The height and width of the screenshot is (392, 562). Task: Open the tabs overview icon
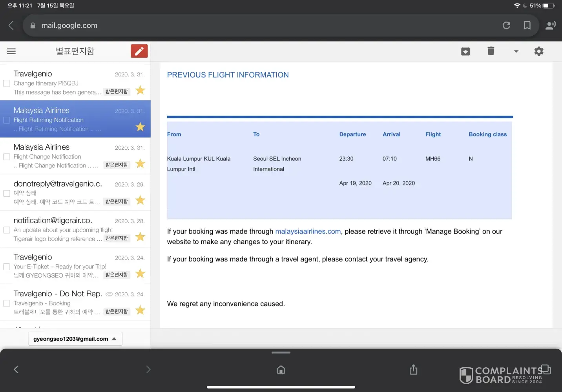[x=546, y=370]
